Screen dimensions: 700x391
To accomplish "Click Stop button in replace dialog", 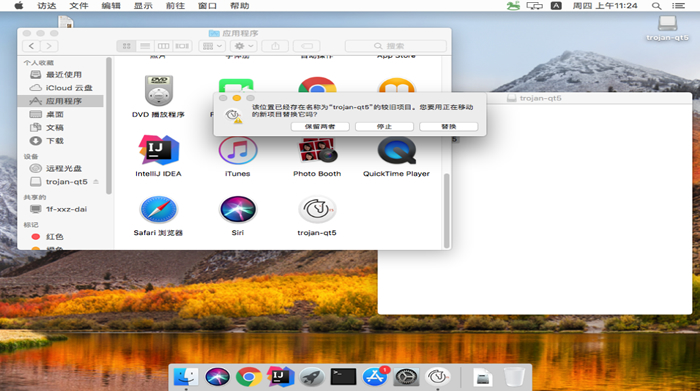I will coord(384,127).
